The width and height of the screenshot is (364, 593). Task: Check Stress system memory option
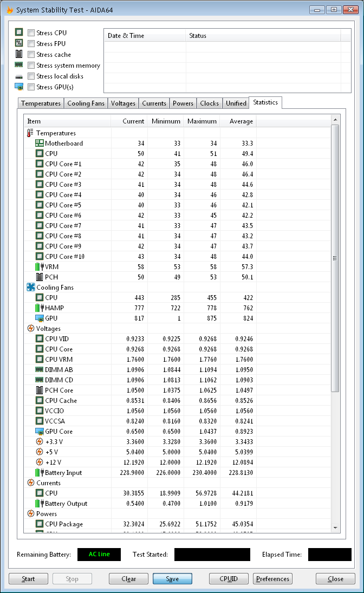click(31, 66)
